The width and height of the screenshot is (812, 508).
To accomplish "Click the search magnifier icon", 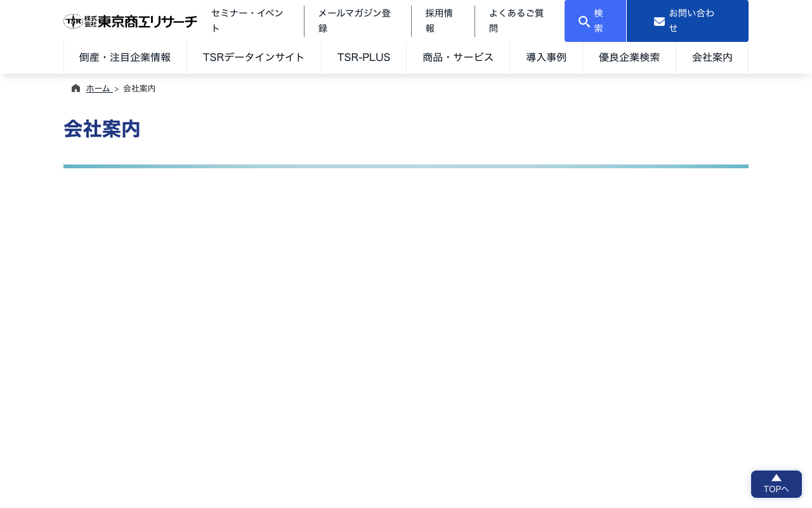I will pyautogui.click(x=584, y=21).
